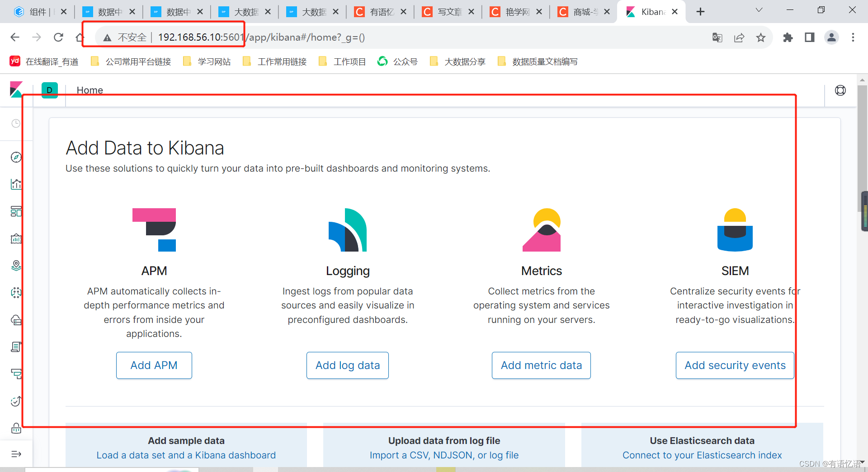Click the scrollbar up arrow
868x472 pixels.
point(862,80)
